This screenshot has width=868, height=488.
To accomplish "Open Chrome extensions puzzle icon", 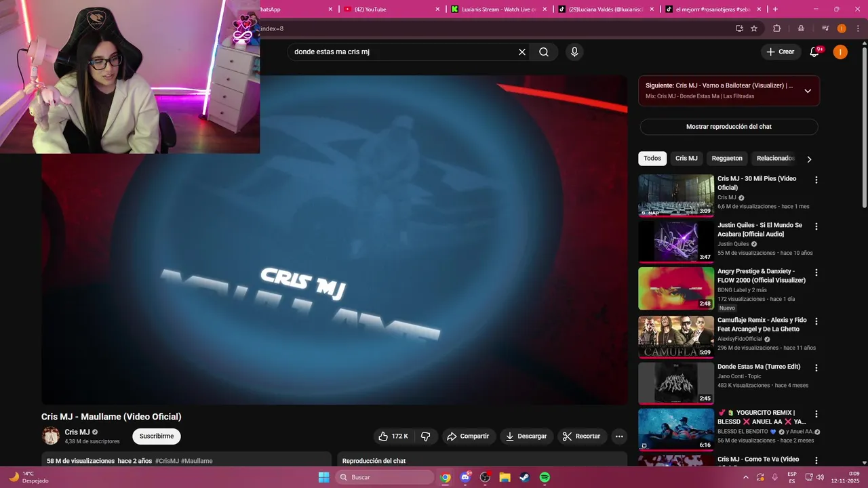I will coord(777,28).
